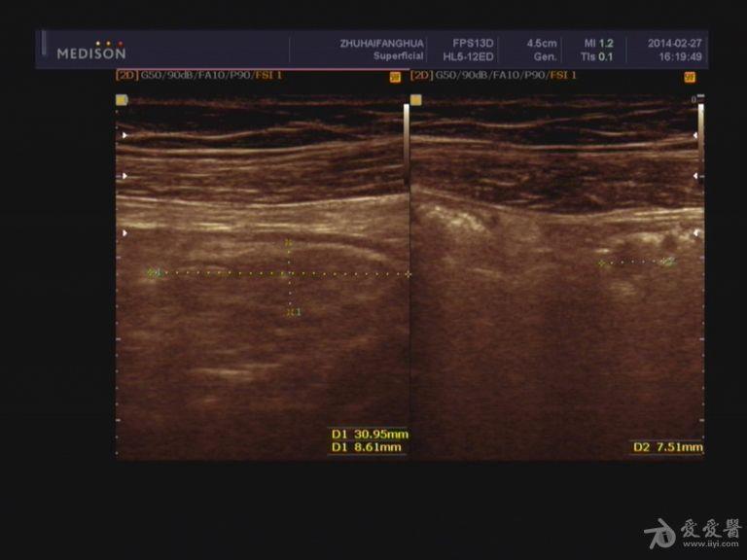Click the left panel orange indicator icon
This screenshot has height=560, width=747.
pos(395,76)
